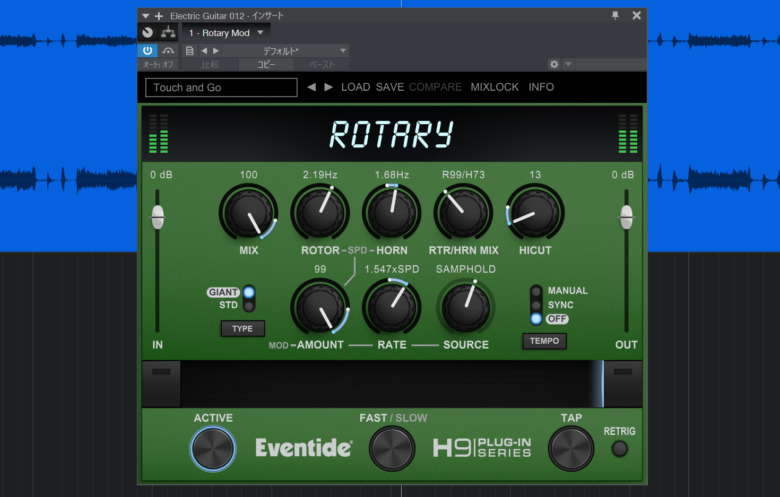Click the sidechain icon beside power
The image size is (780, 497).
(x=168, y=50)
